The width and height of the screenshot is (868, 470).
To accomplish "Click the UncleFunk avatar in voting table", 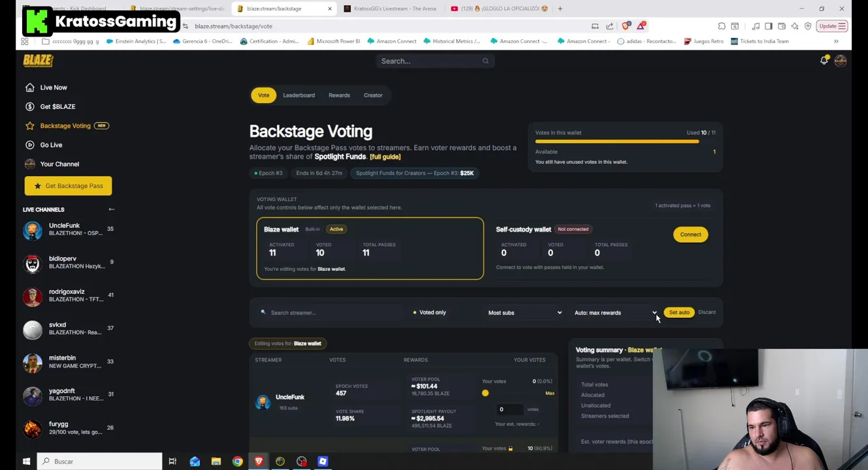I will click(x=263, y=402).
